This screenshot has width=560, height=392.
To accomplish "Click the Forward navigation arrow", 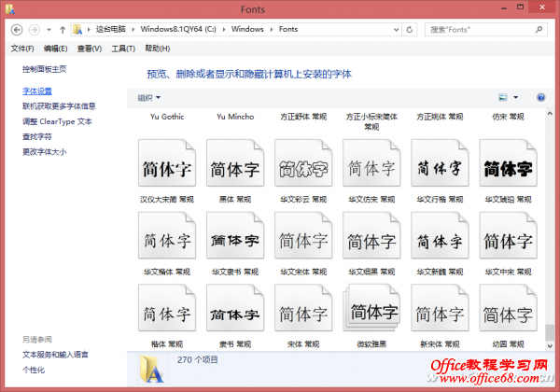I will (35, 30).
